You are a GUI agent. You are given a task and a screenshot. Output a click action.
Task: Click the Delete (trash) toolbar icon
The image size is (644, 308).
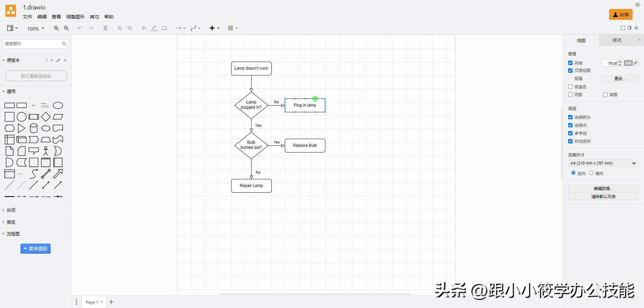click(x=105, y=28)
